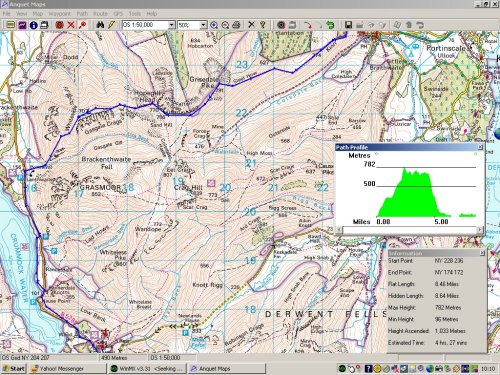
Task: Open the Map menu
Action: (x=38, y=14)
